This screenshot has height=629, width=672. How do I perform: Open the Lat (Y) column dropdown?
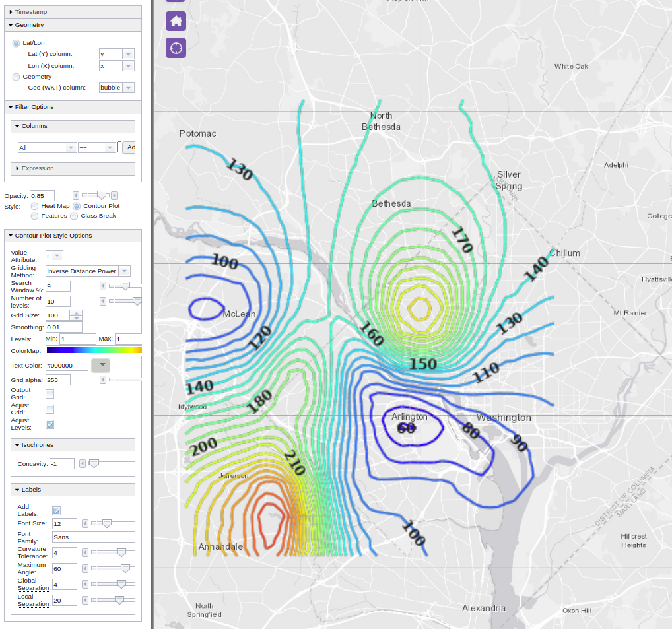(116, 54)
